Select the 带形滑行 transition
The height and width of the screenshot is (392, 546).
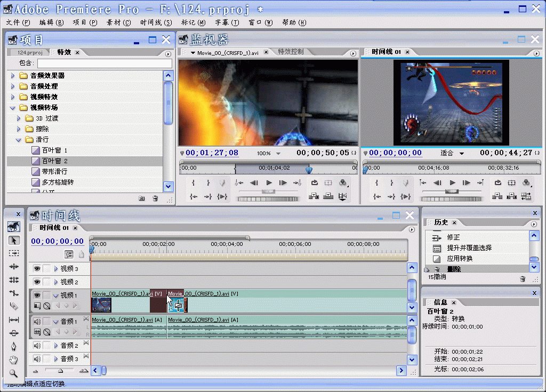tap(54, 171)
